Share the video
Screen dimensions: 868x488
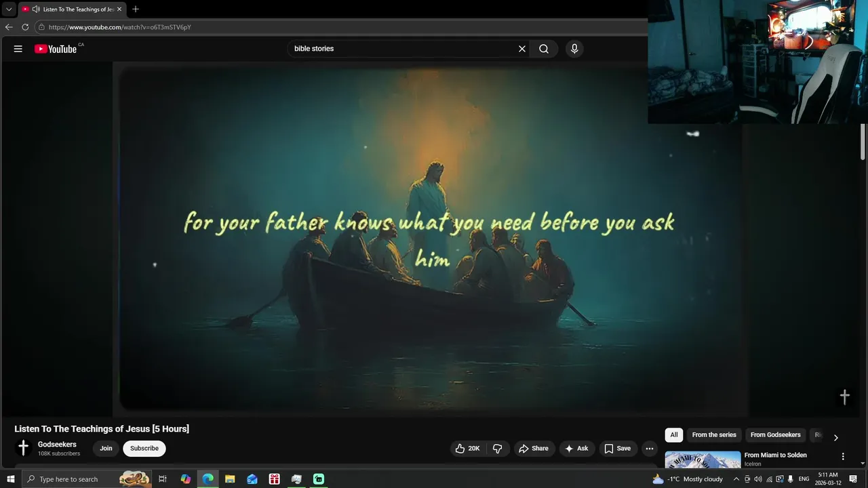tap(534, 449)
